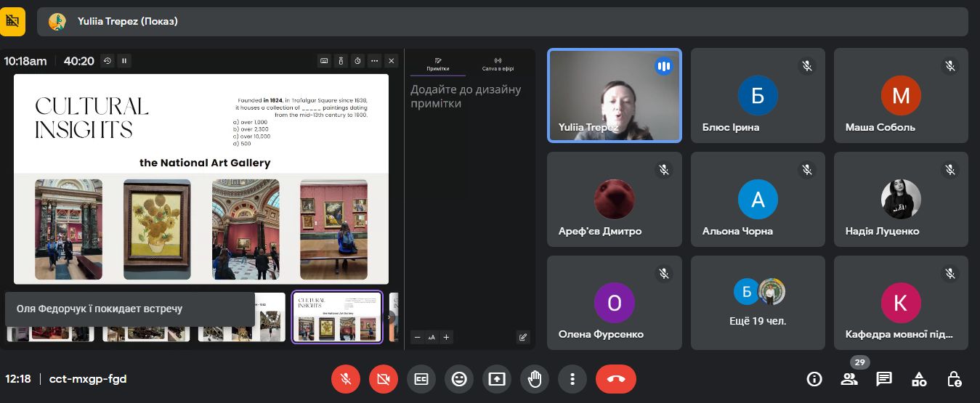Open the activities panel
Screen dimensions: 980x403
(919, 378)
